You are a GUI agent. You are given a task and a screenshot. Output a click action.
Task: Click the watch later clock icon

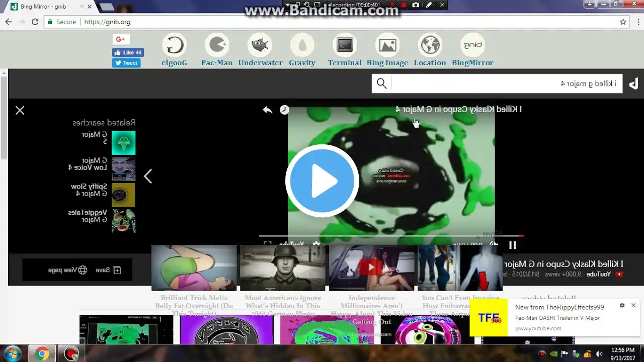tap(284, 110)
